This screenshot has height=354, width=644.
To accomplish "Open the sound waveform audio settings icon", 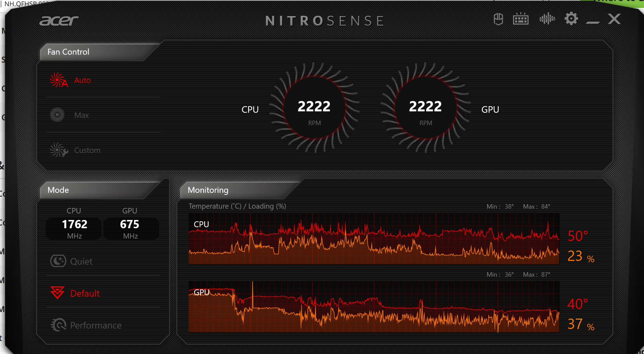I will (547, 19).
